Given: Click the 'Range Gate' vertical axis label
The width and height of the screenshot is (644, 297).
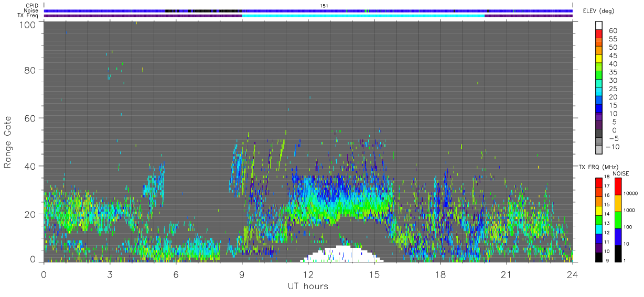Looking at the screenshot, I should 8,141.
